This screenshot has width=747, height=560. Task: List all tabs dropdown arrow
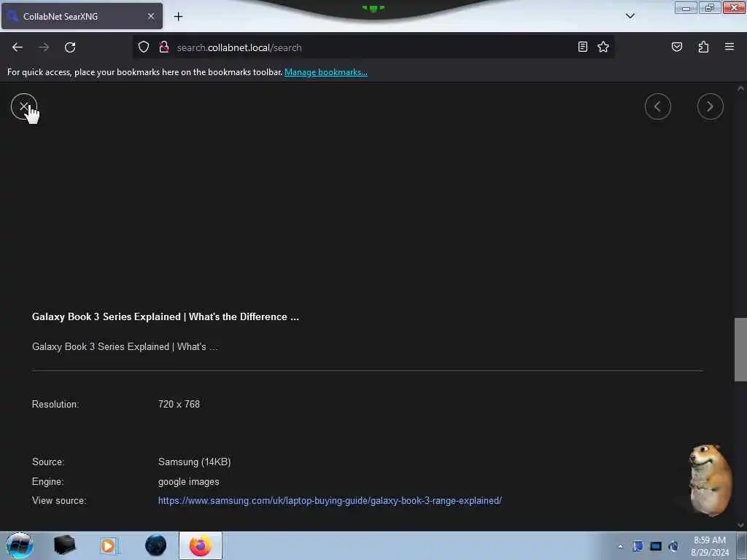pos(630,16)
